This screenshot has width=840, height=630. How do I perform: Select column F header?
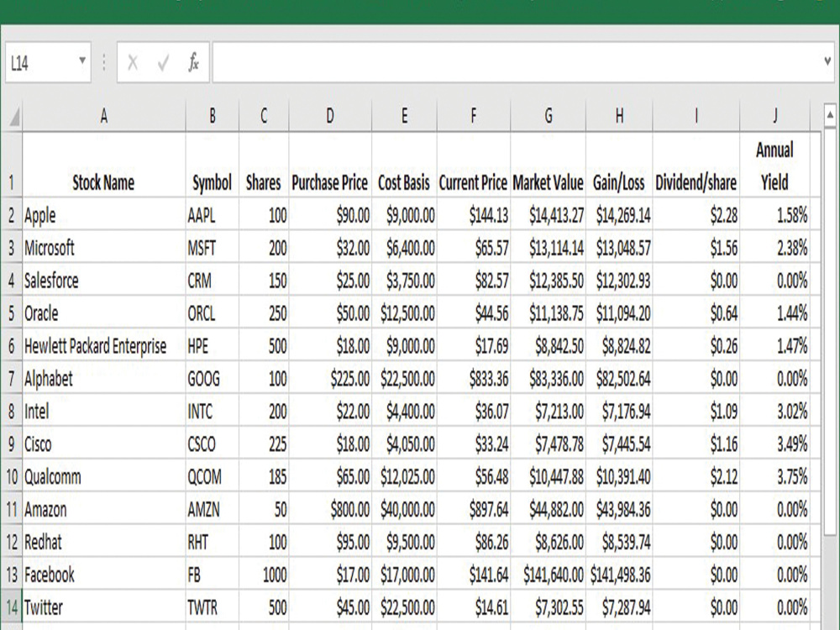(x=474, y=116)
